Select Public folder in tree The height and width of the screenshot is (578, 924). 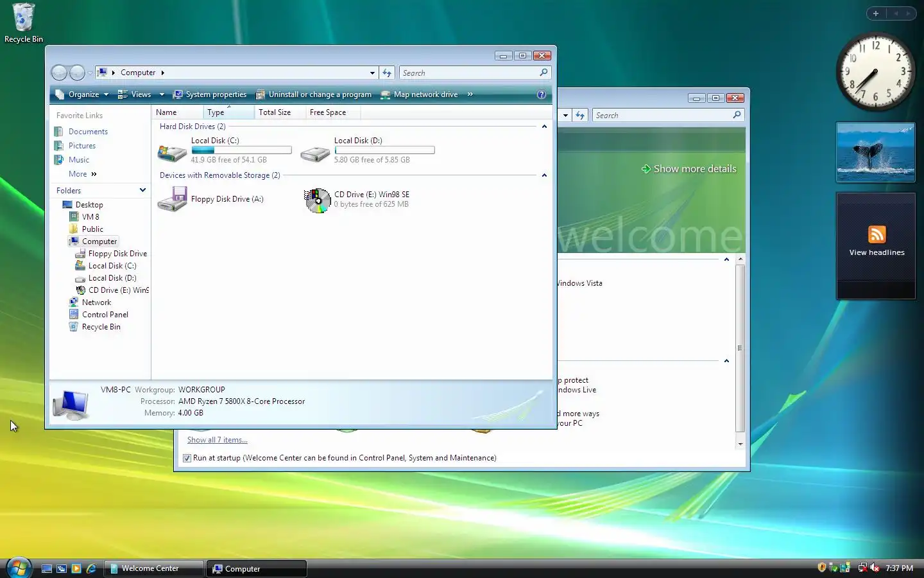point(92,229)
